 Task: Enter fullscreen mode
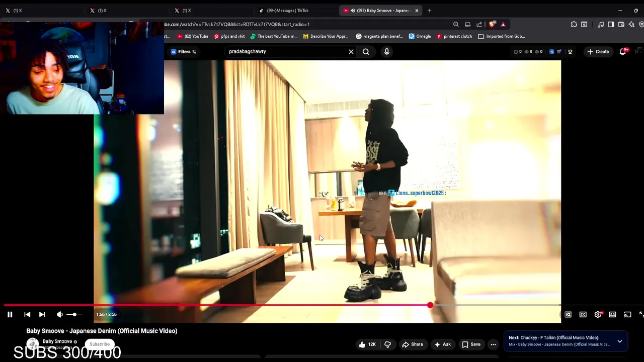click(x=641, y=314)
